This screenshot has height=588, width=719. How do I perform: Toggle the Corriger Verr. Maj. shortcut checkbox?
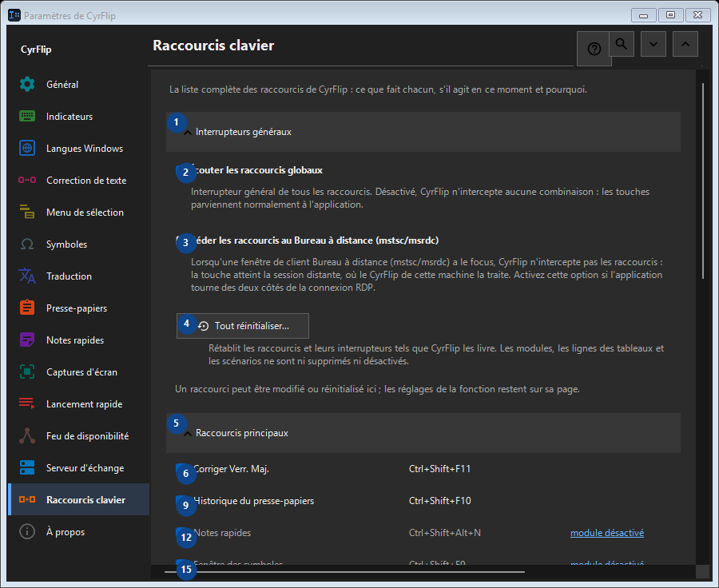182,469
